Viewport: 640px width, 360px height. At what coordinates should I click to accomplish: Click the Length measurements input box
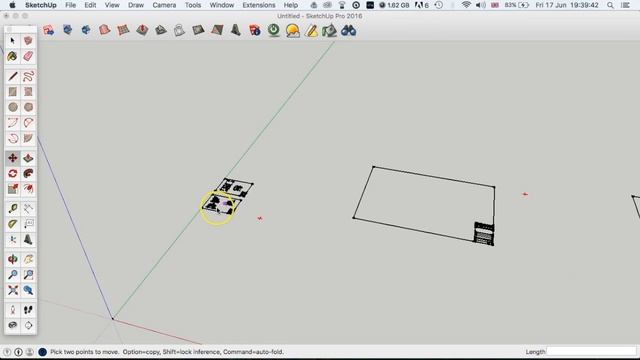tap(591, 351)
